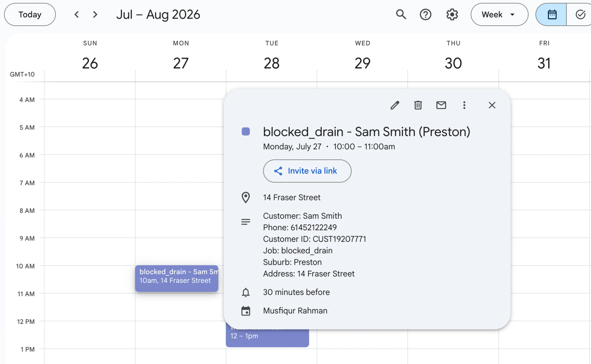This screenshot has width=591, height=364.
Task: Go to next week arrow
Action: [x=95, y=14]
